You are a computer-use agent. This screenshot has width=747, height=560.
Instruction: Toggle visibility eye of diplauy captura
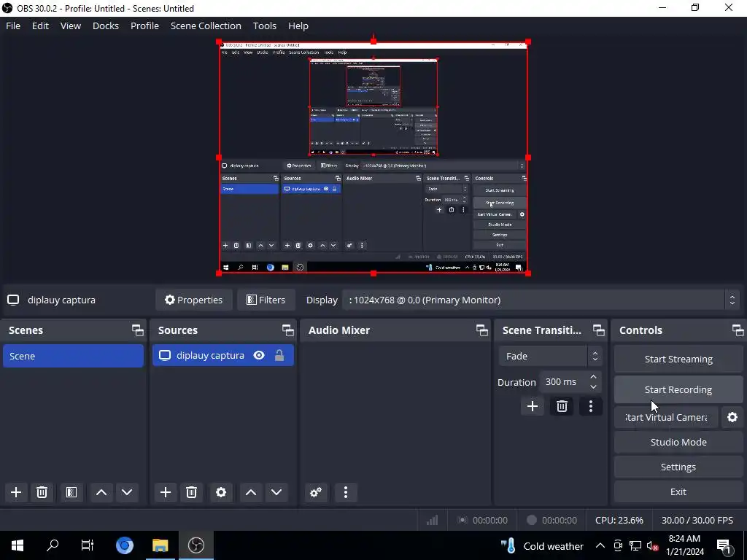[259, 355]
